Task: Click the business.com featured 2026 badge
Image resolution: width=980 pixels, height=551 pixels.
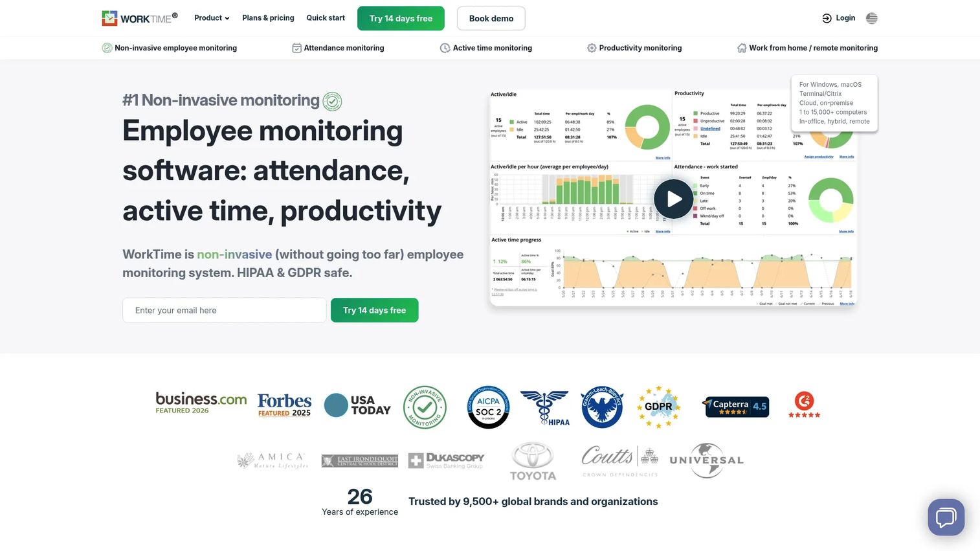Action: pyautogui.click(x=201, y=403)
